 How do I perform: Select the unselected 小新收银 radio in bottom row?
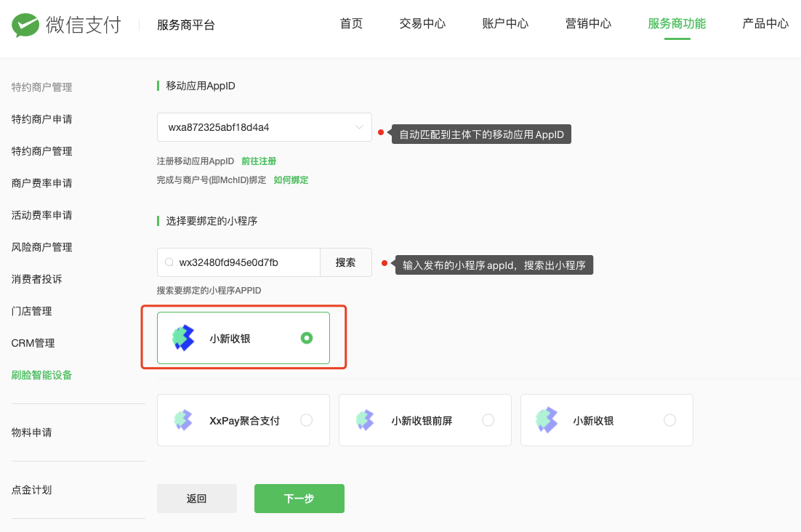point(669,420)
